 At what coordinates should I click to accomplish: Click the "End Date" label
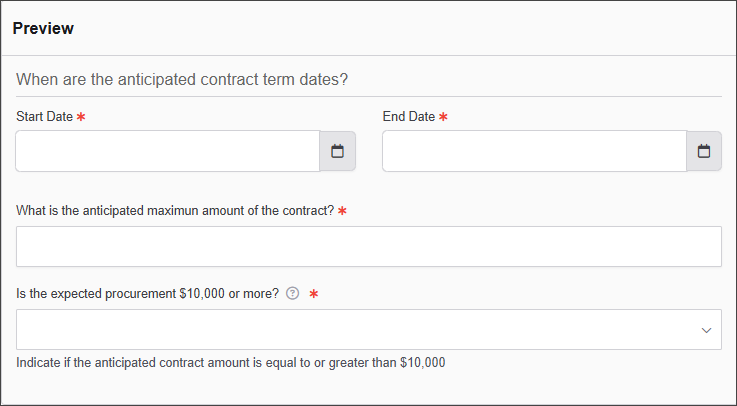pyautogui.click(x=408, y=117)
